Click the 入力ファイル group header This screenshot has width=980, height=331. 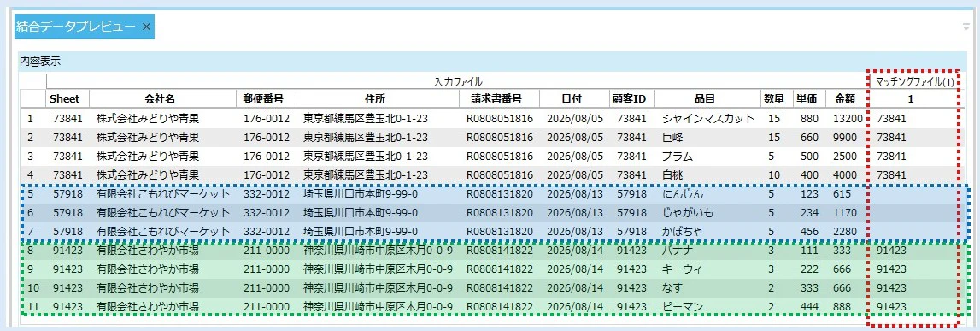coord(457,82)
